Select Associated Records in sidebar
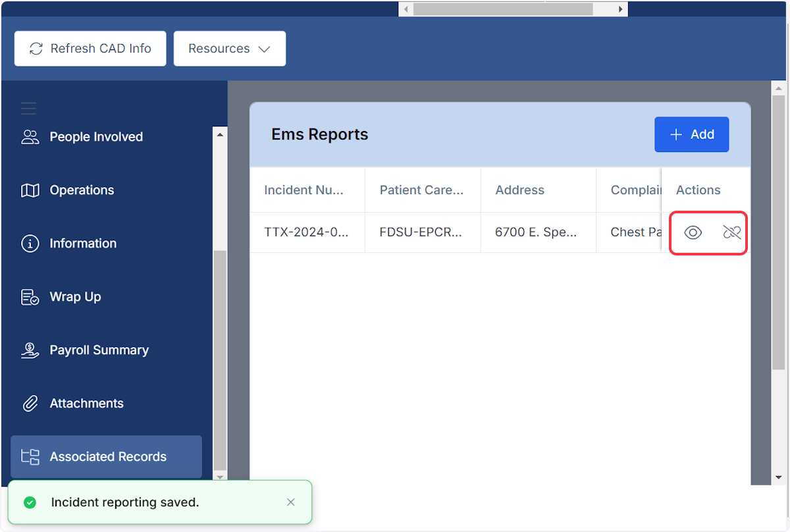The image size is (790, 532). (106, 457)
